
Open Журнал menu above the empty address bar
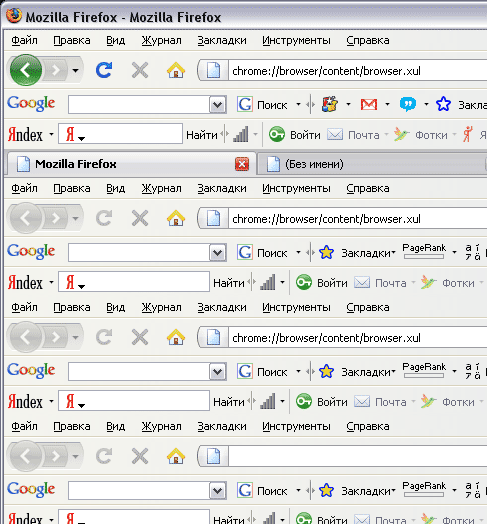(x=161, y=426)
